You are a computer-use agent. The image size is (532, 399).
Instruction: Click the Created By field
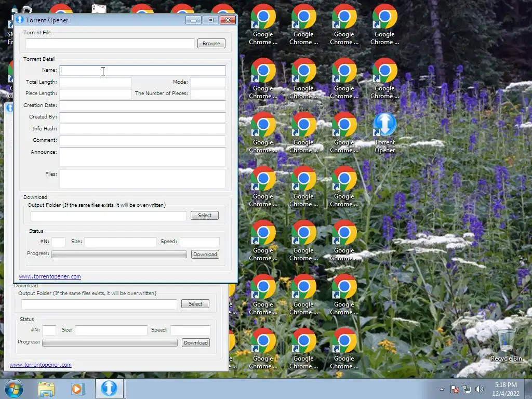[x=142, y=117]
